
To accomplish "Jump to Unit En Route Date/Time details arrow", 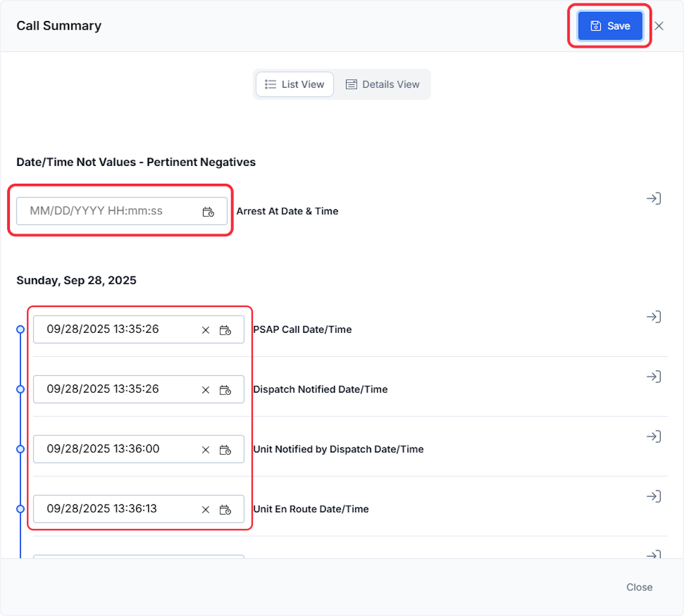I will pos(653,496).
